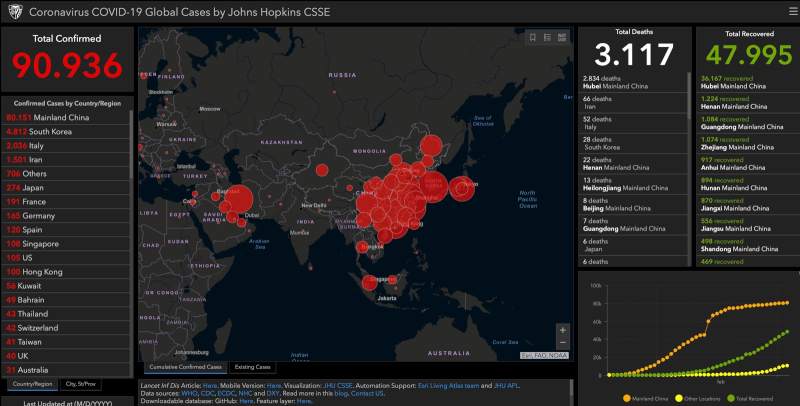The width and height of the screenshot is (800, 406).
Task: Toggle Other Locations series in chart legend
Action: click(698, 398)
